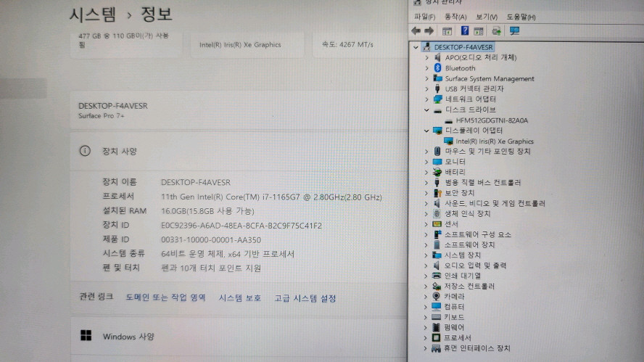Click the Bluetooth category icon
The height and width of the screenshot is (362, 644).
coord(437,67)
